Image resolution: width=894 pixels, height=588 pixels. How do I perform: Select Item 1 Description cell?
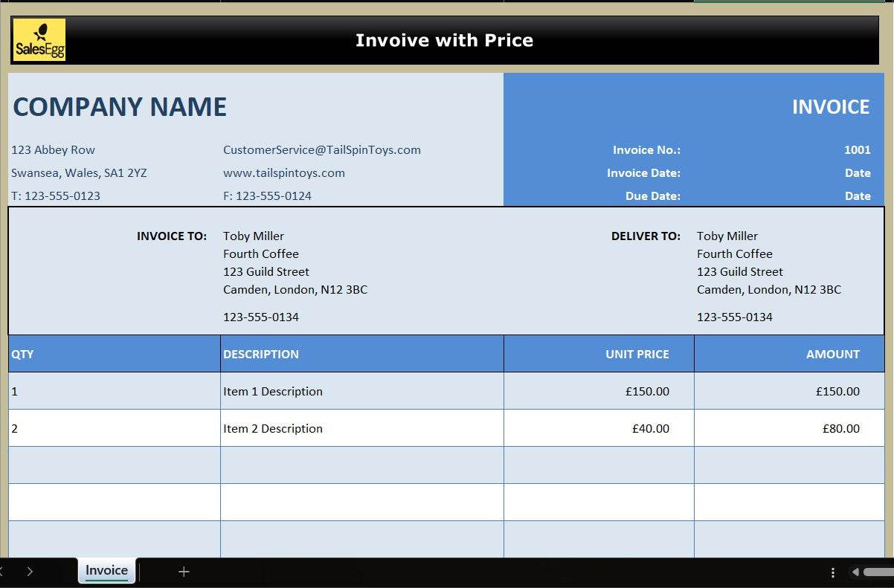click(x=362, y=391)
